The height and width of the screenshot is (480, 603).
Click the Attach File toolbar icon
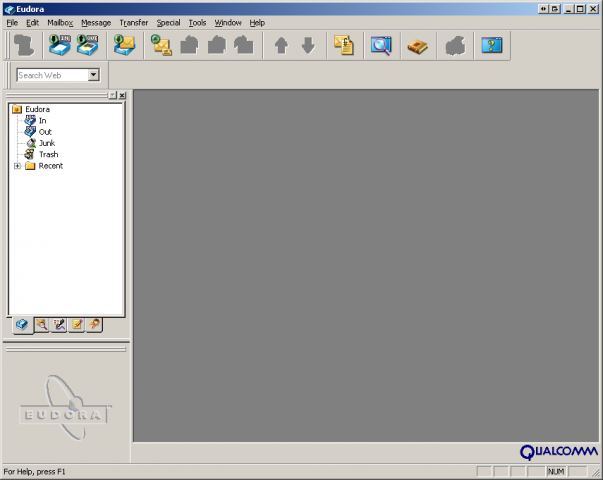(x=344, y=45)
